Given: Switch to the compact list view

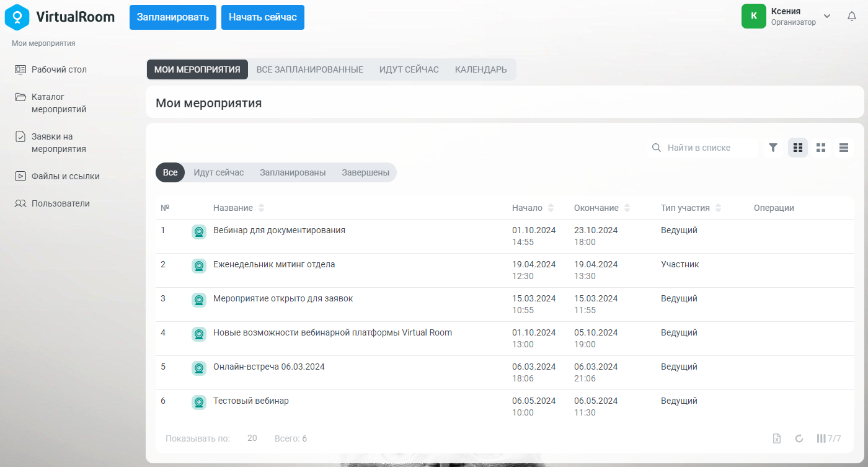Looking at the screenshot, I should tap(844, 148).
